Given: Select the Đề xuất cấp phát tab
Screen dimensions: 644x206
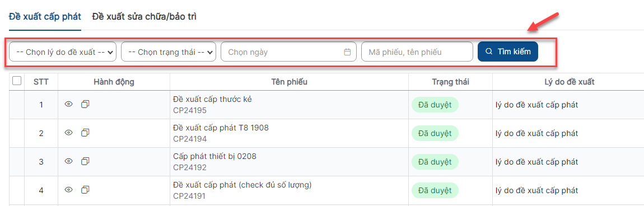Looking at the screenshot, I should [x=45, y=17].
